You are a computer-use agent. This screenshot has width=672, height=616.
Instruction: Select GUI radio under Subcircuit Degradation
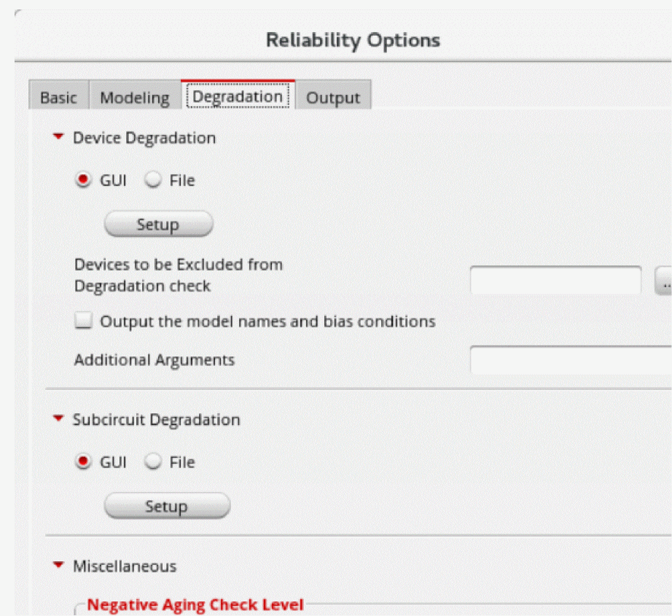click(x=84, y=462)
